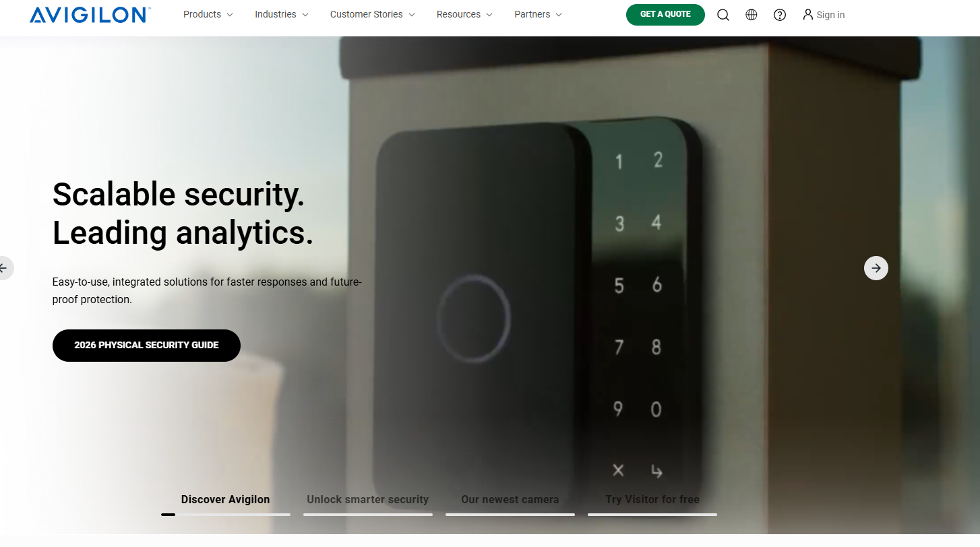The height and width of the screenshot is (547, 980).
Task: Expand the Products dropdown menu
Action: pyautogui.click(x=208, y=14)
